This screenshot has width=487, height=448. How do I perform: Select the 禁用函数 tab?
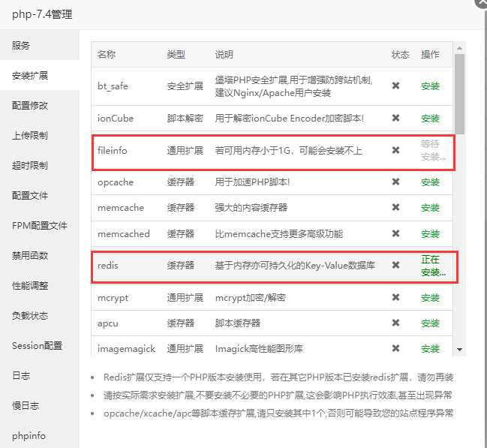tap(40, 255)
